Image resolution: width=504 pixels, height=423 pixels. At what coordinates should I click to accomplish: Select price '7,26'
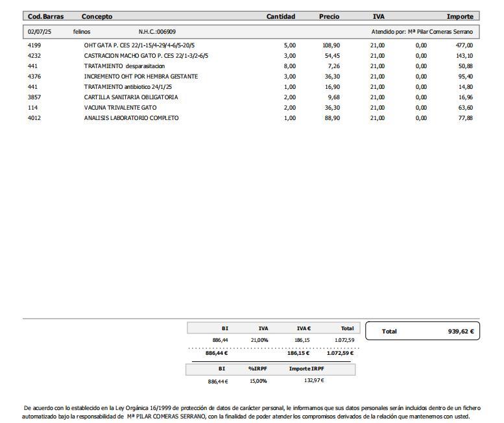pos(333,66)
